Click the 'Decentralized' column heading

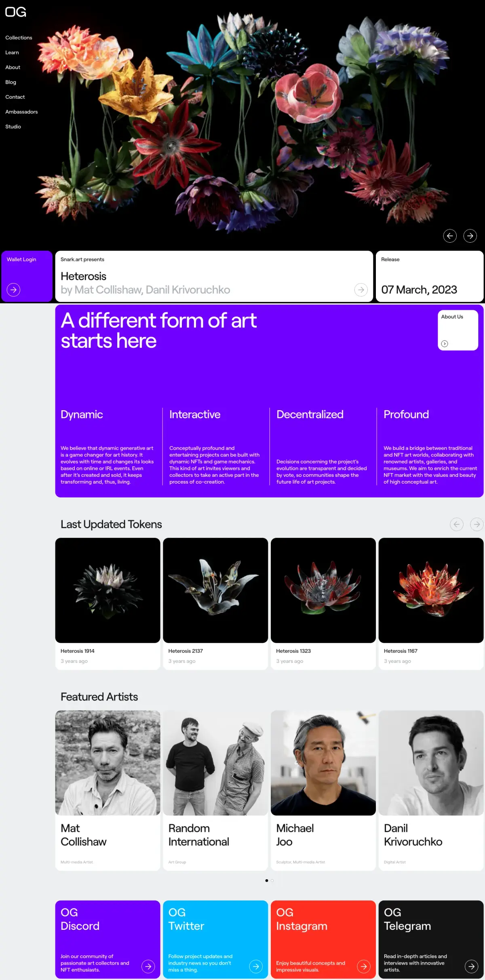310,414
